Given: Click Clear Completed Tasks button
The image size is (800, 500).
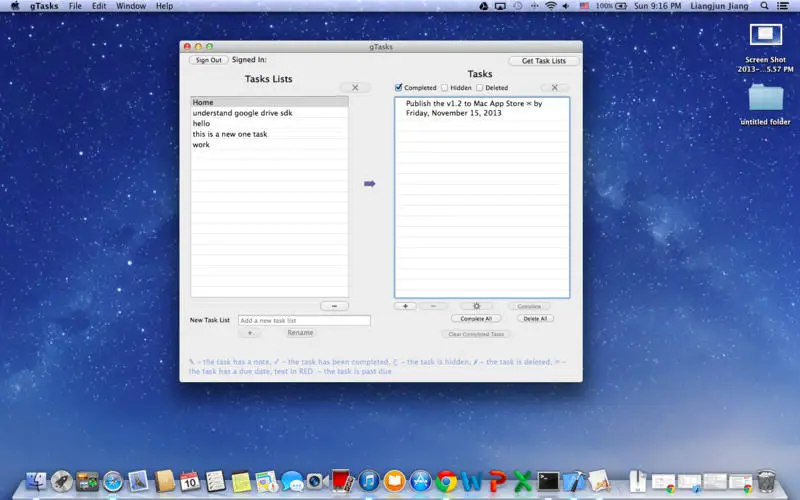Looking at the screenshot, I should (x=476, y=334).
